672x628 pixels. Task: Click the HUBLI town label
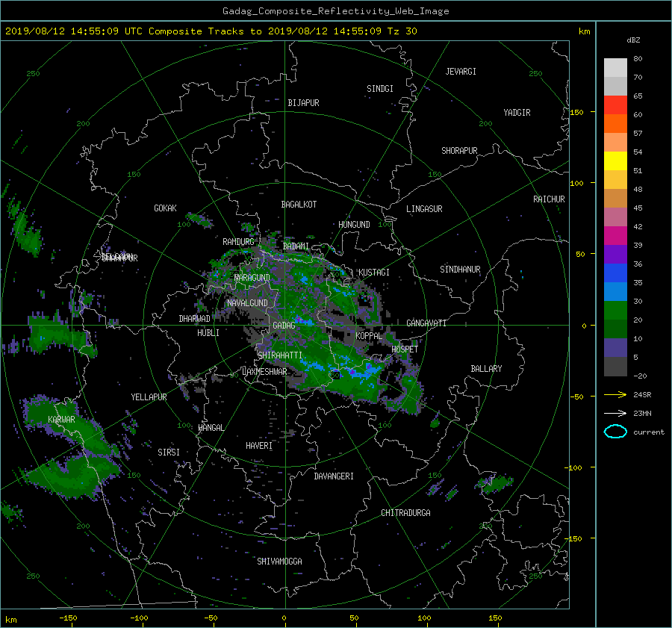[x=208, y=333]
